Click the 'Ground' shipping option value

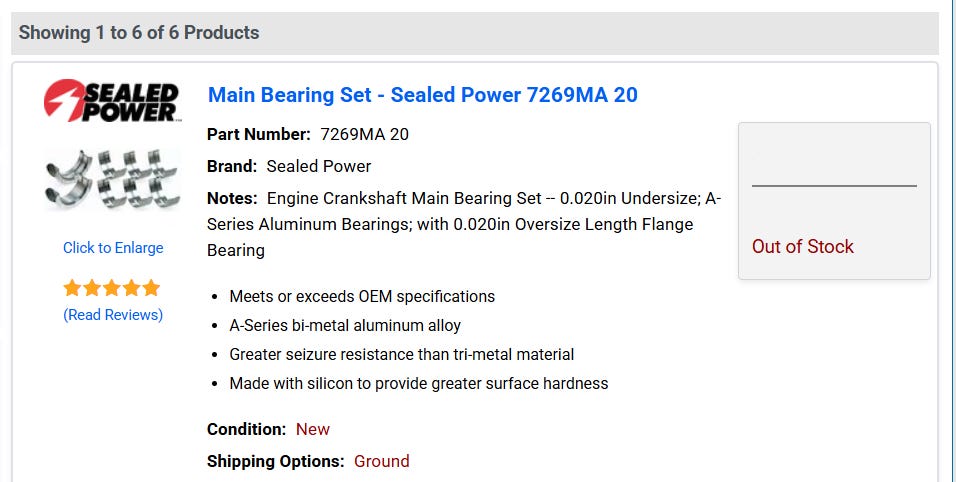[x=381, y=461]
